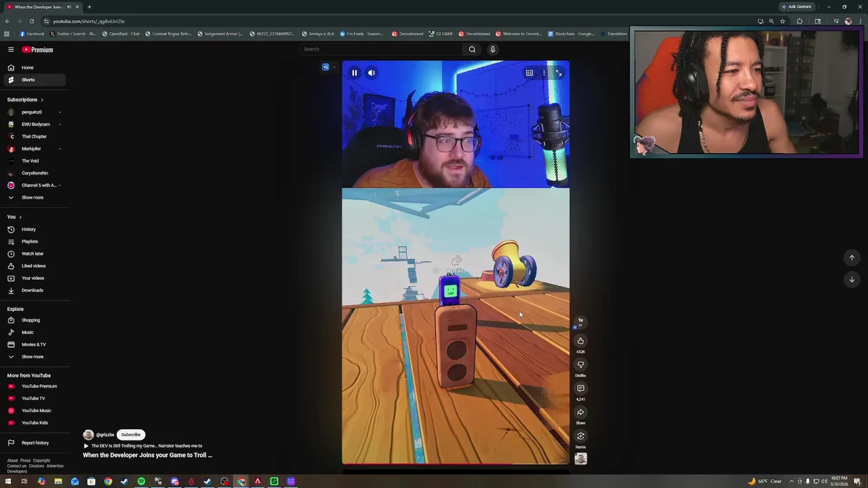Show more Explore categories
Image resolution: width=868 pixels, height=488 pixels.
click(x=33, y=357)
